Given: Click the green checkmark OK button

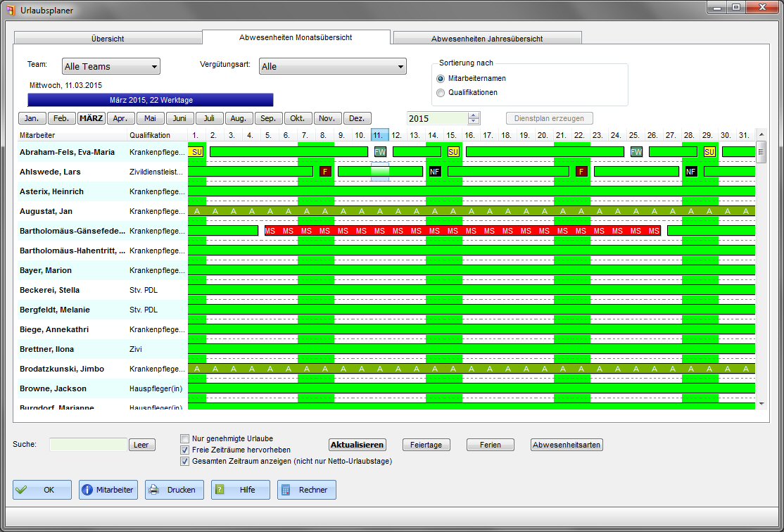Looking at the screenshot, I should pos(42,490).
